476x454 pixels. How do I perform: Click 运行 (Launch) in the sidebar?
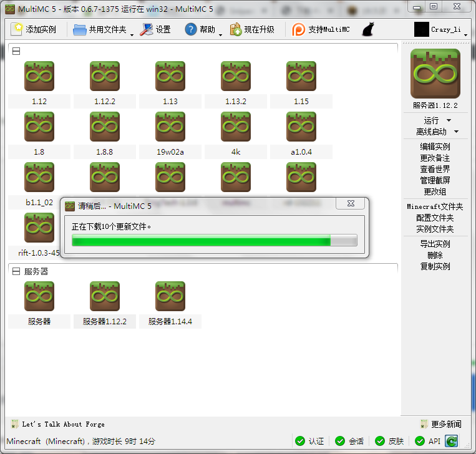click(x=431, y=120)
